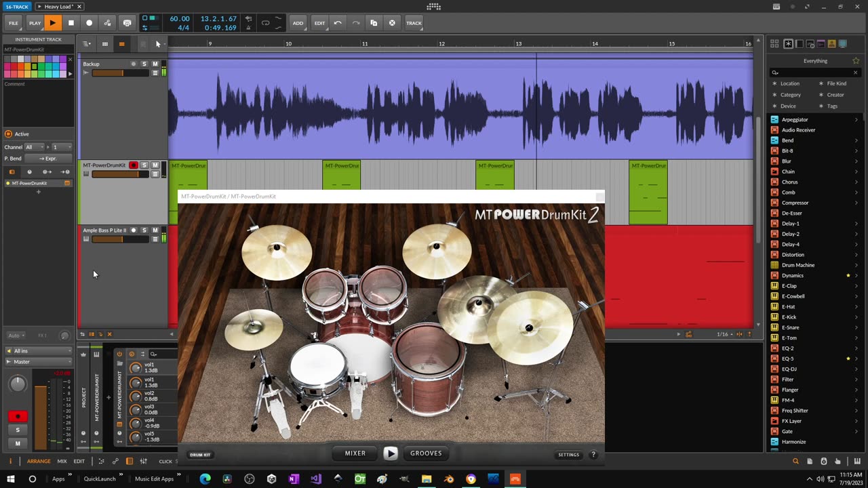The height and width of the screenshot is (488, 868).
Task: Click the time signature 4/4
Action: click(x=183, y=28)
